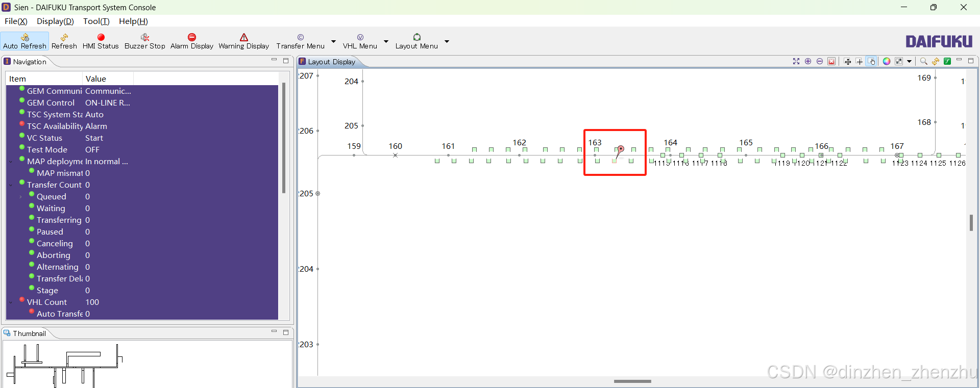Select the TSC Availability Alarm row
The image size is (980, 388).
coord(142,126)
